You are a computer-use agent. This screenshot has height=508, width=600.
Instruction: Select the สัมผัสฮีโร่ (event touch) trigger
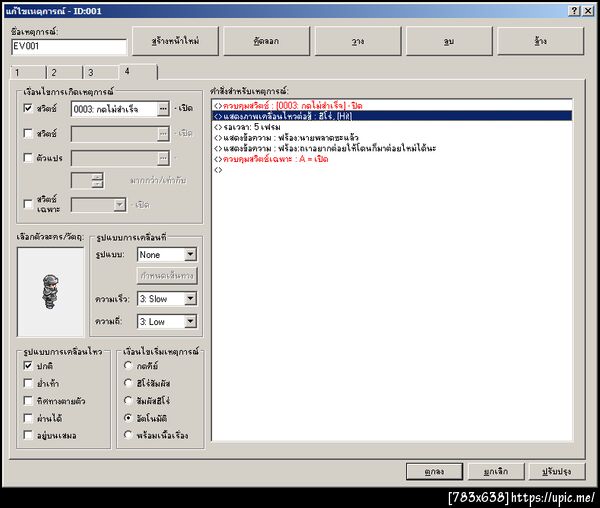click(128, 401)
